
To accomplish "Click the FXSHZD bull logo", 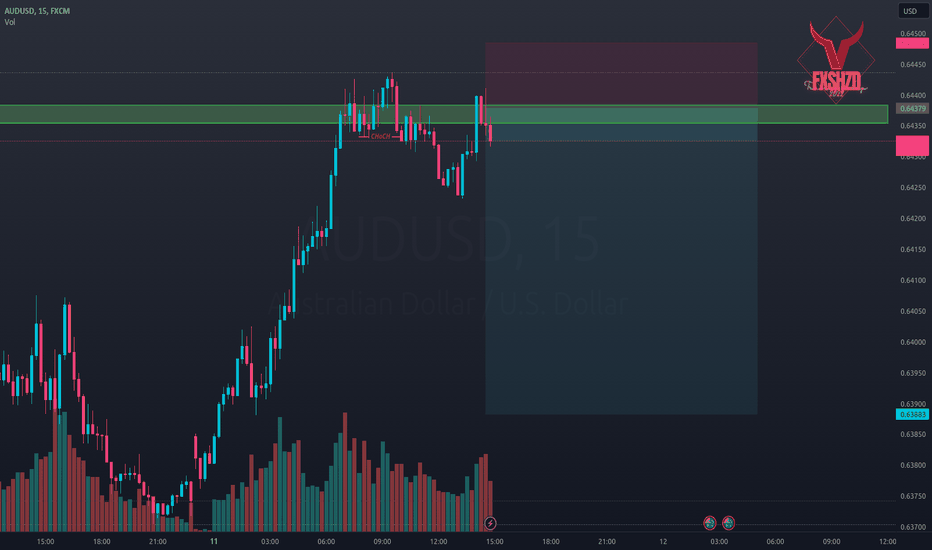I will point(836,59).
